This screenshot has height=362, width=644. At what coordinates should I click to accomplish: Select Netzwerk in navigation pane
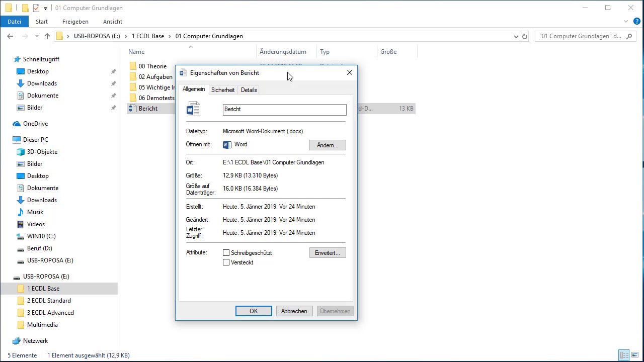pyautogui.click(x=35, y=341)
